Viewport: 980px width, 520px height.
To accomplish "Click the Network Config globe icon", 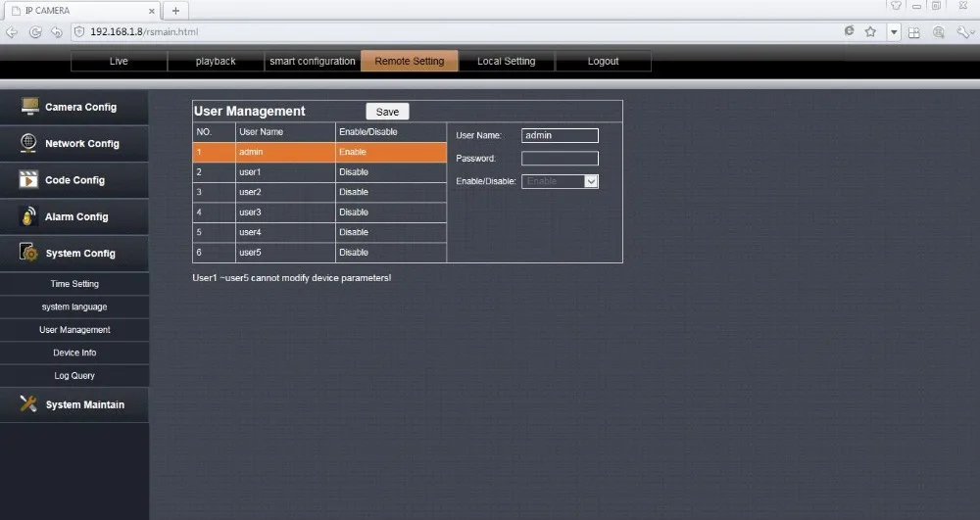I will pos(28,143).
